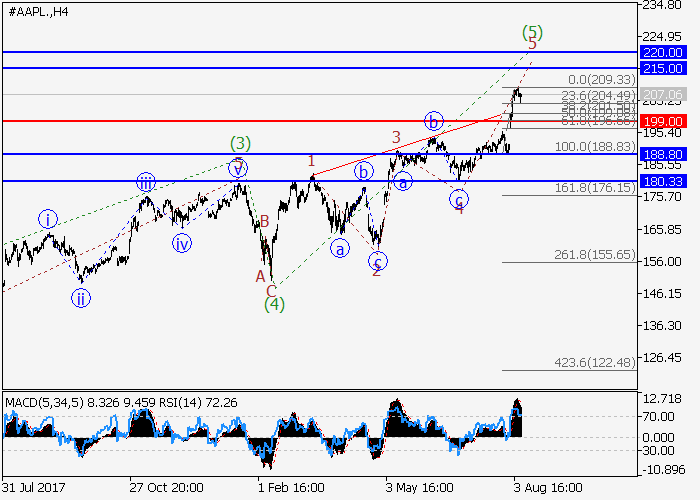Click the 31 Jul 2017 date label
700x500 pixels.
33,487
